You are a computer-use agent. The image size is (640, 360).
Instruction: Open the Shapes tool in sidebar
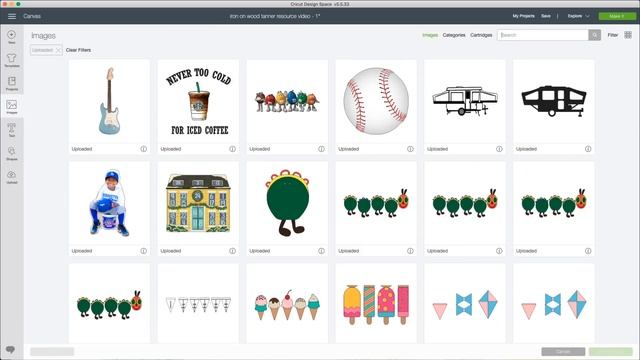(11, 153)
